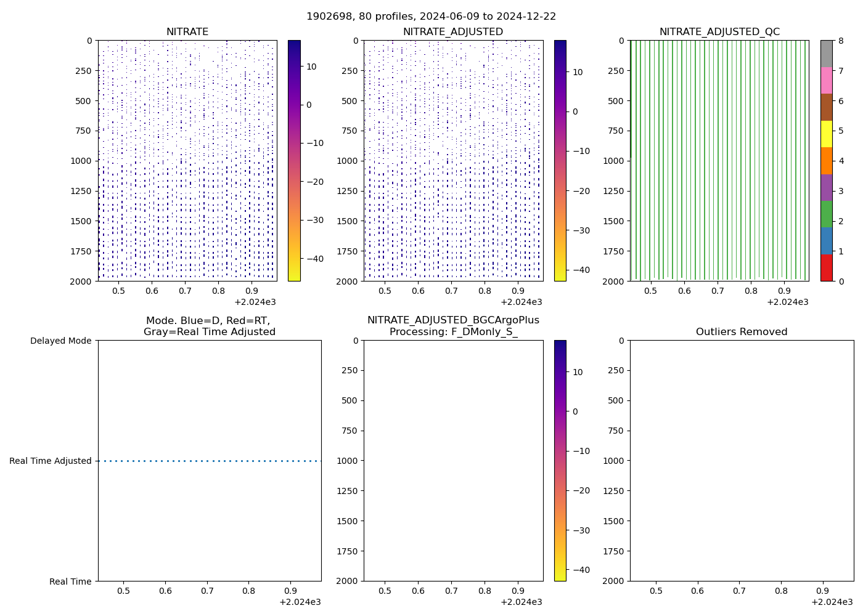
Task: Click the colorbar beside the NITRATE plot
Action: [x=294, y=160]
